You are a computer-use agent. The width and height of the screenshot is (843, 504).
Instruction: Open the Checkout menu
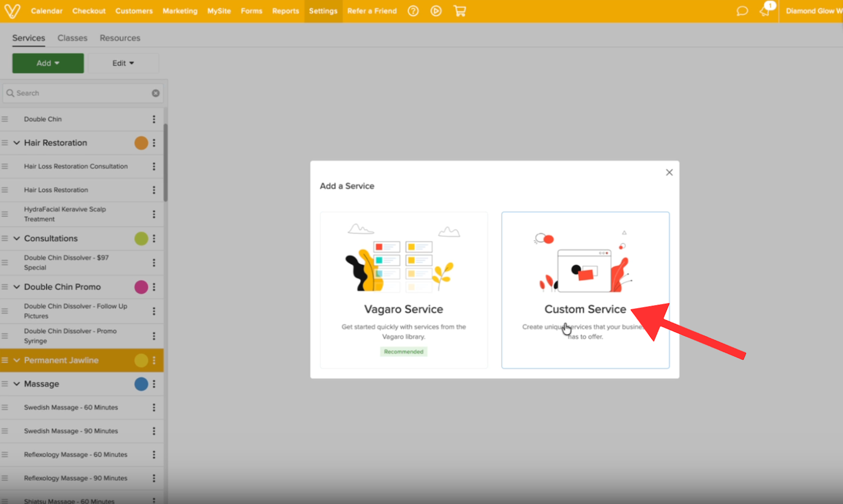click(x=89, y=11)
